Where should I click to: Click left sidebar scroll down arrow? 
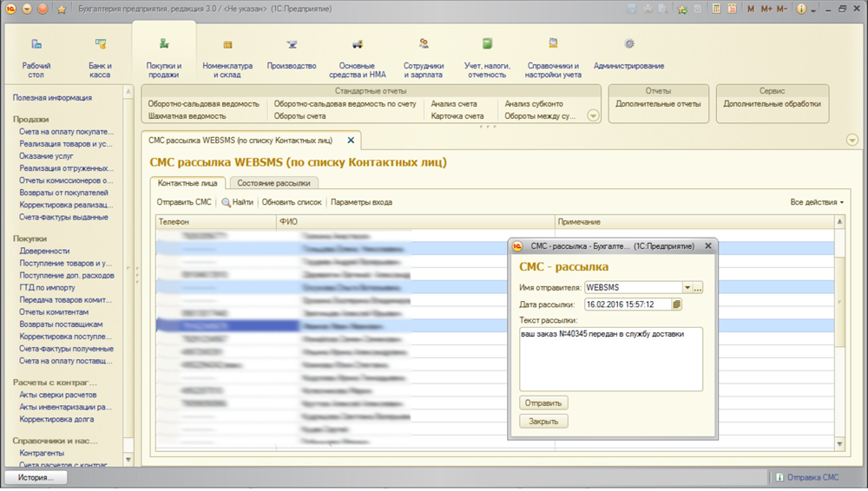click(128, 460)
